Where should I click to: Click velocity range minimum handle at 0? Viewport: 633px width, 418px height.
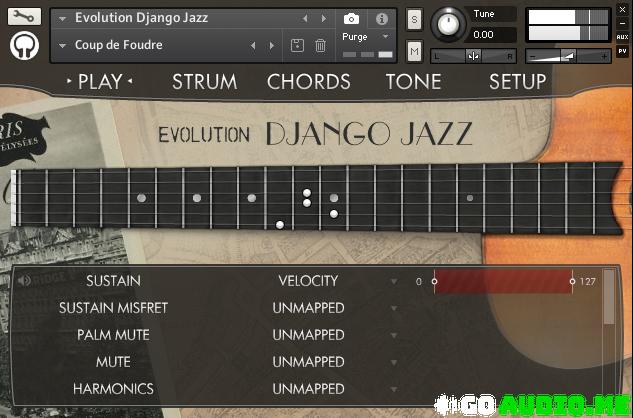point(434,281)
